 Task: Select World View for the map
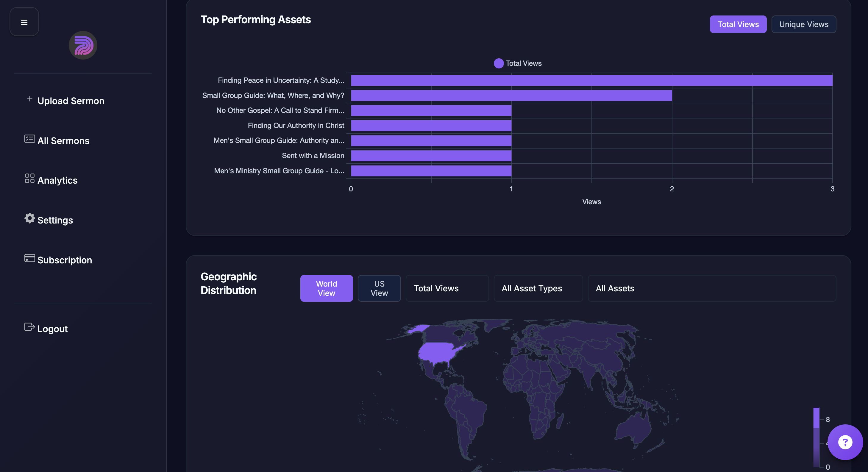[326, 288]
